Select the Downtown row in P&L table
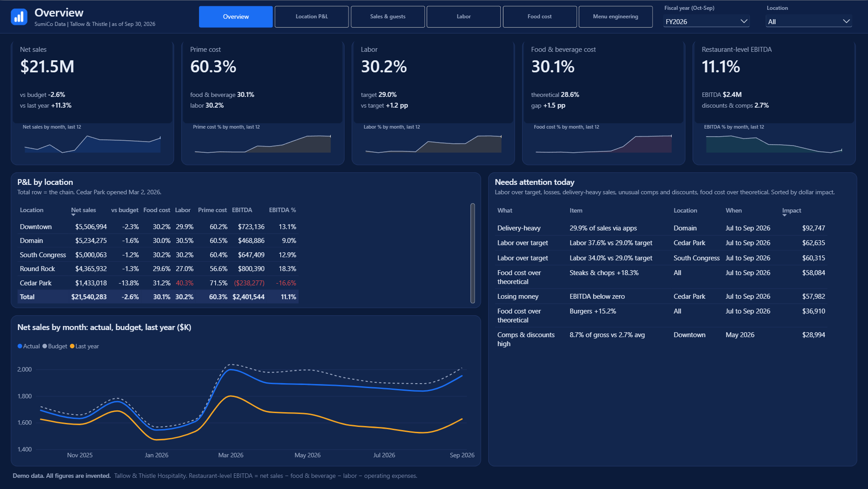This screenshot has height=489, width=868. [x=158, y=227]
